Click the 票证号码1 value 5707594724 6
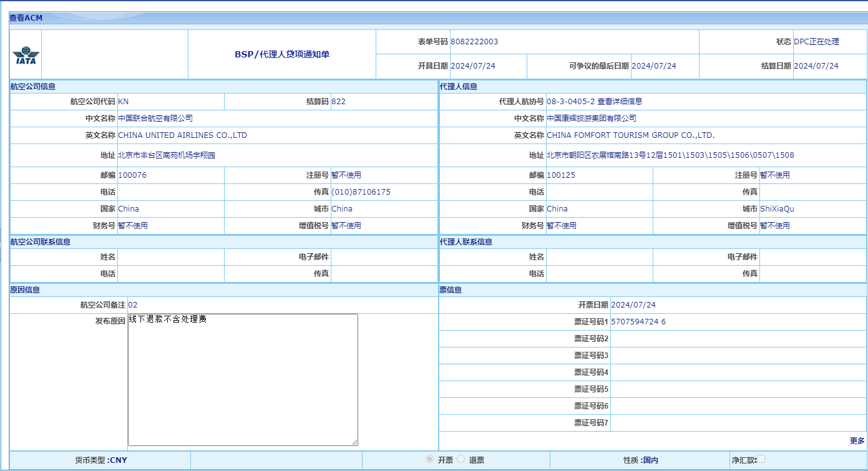 638,322
